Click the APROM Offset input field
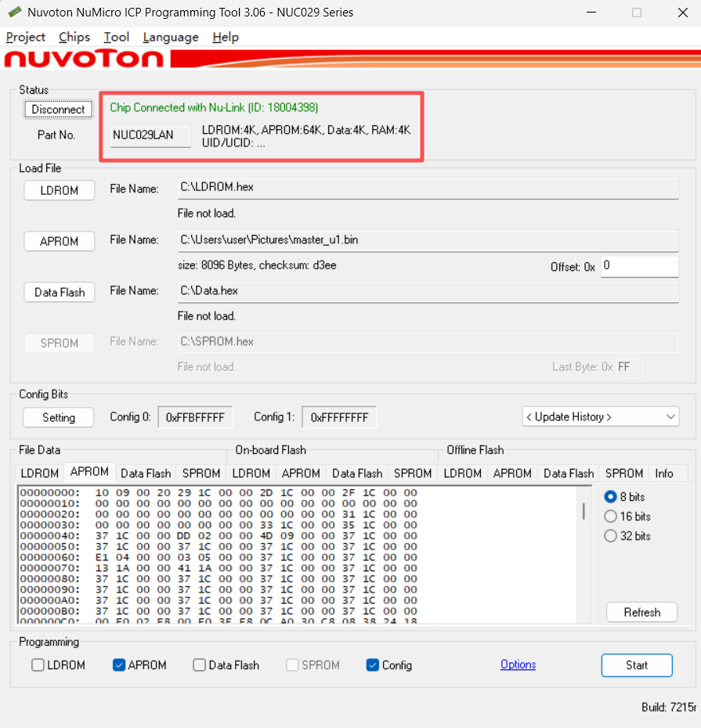Image resolution: width=701 pixels, height=728 pixels. pyautogui.click(x=638, y=266)
